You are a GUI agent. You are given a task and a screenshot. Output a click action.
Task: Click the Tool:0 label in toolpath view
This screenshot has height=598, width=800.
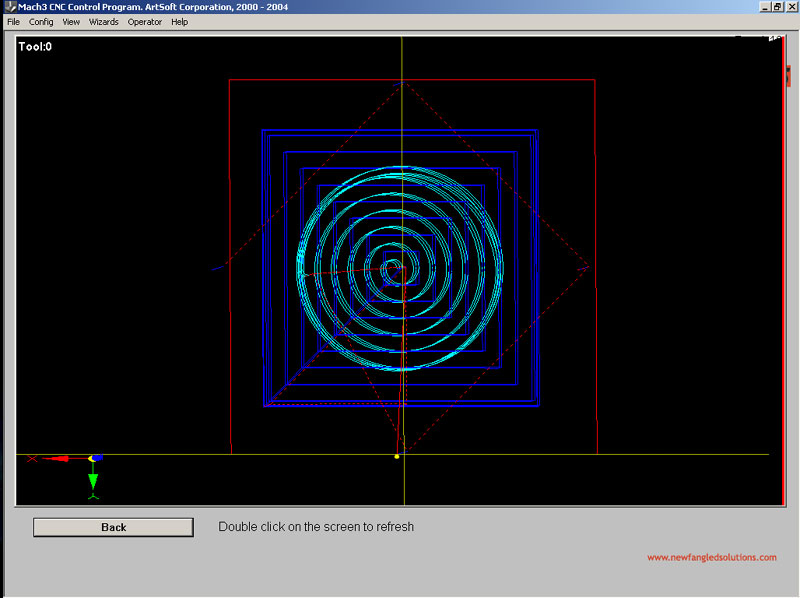pos(35,46)
